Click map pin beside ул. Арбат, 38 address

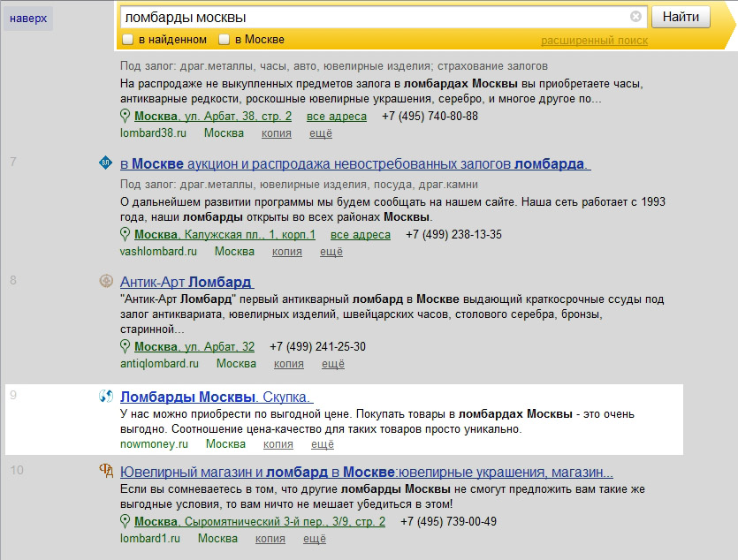125,116
